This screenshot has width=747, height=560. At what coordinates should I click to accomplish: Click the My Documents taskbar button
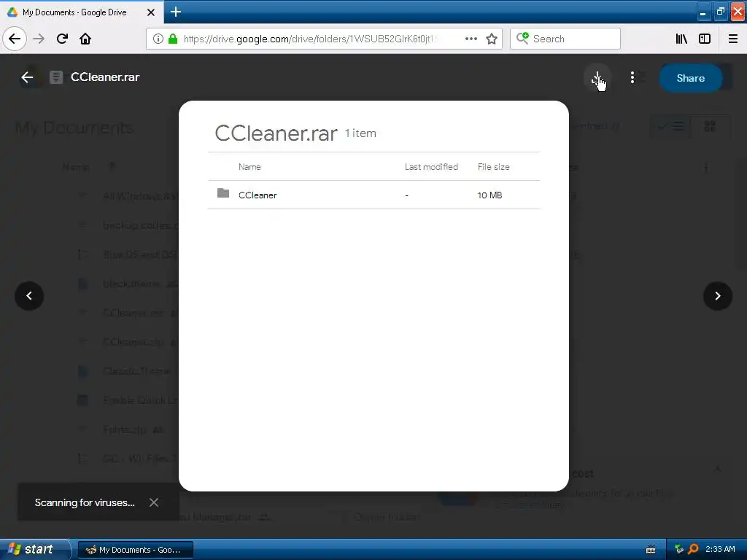coord(136,550)
